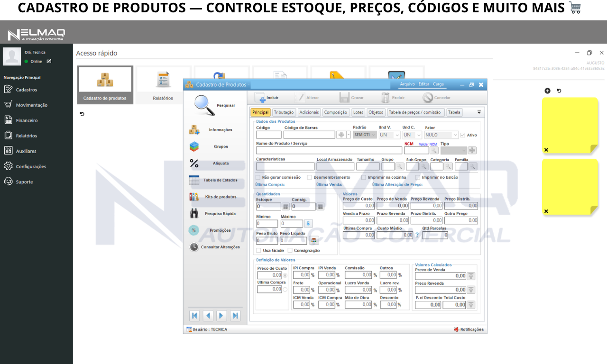
Task: Open Cadastro de produtos quick access tile
Action: point(105,85)
